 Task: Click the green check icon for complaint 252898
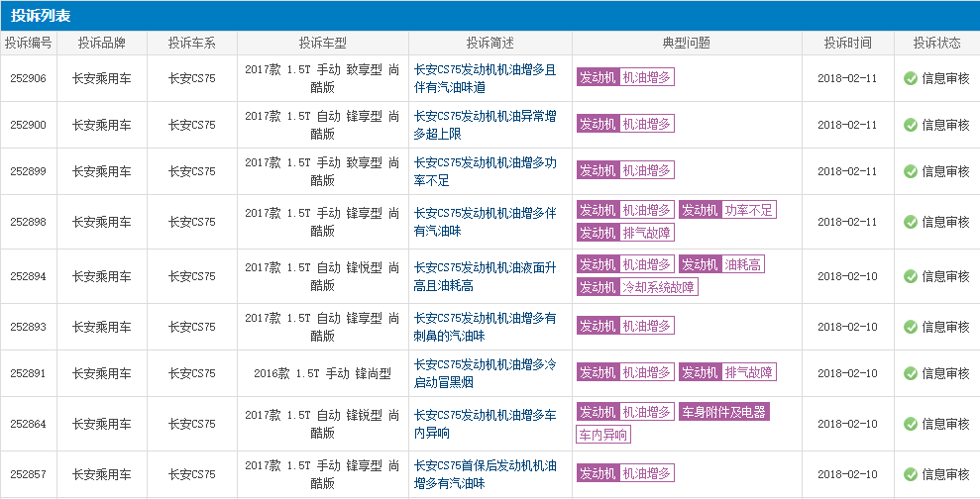point(910,222)
